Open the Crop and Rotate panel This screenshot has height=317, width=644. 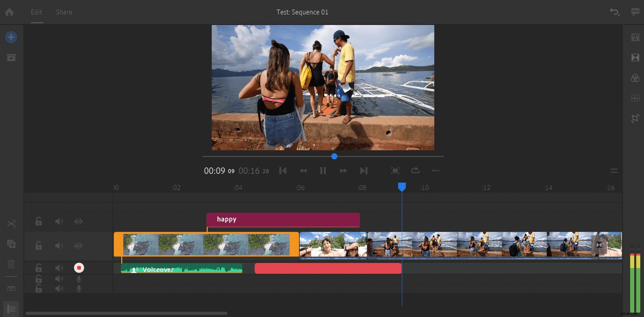[636, 118]
